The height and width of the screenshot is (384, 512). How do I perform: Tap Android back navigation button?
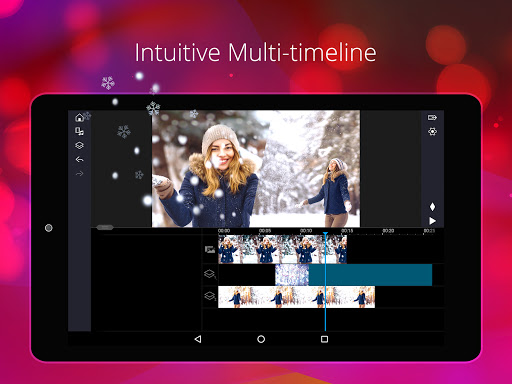(x=198, y=339)
